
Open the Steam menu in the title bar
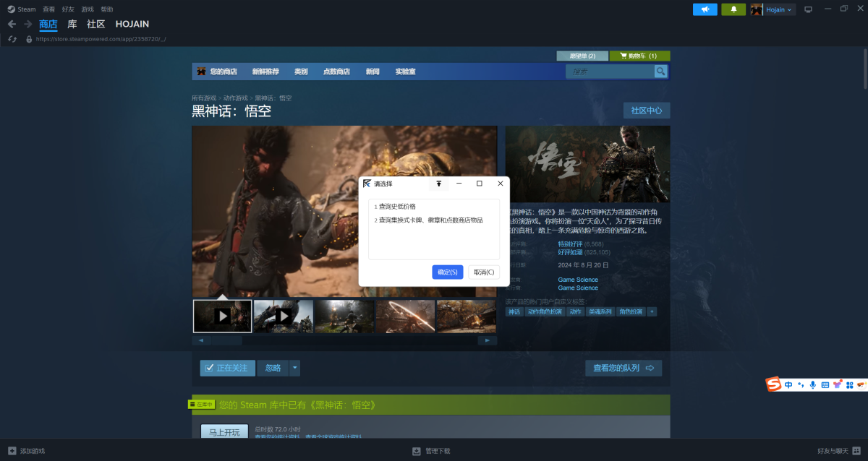22,9
